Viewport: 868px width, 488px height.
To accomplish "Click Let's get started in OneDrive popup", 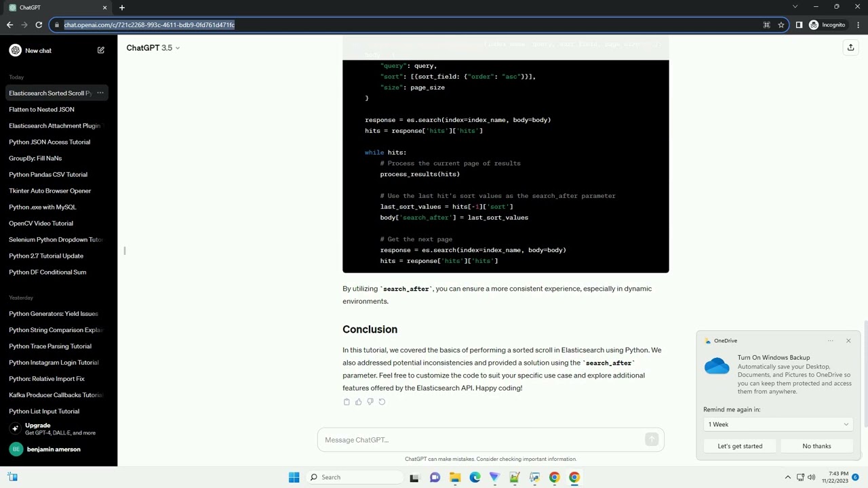I will point(740,446).
